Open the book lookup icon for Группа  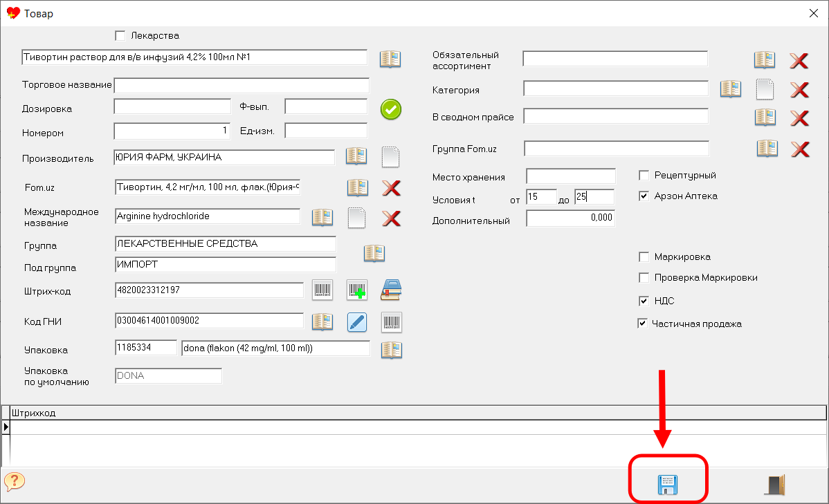(x=374, y=253)
